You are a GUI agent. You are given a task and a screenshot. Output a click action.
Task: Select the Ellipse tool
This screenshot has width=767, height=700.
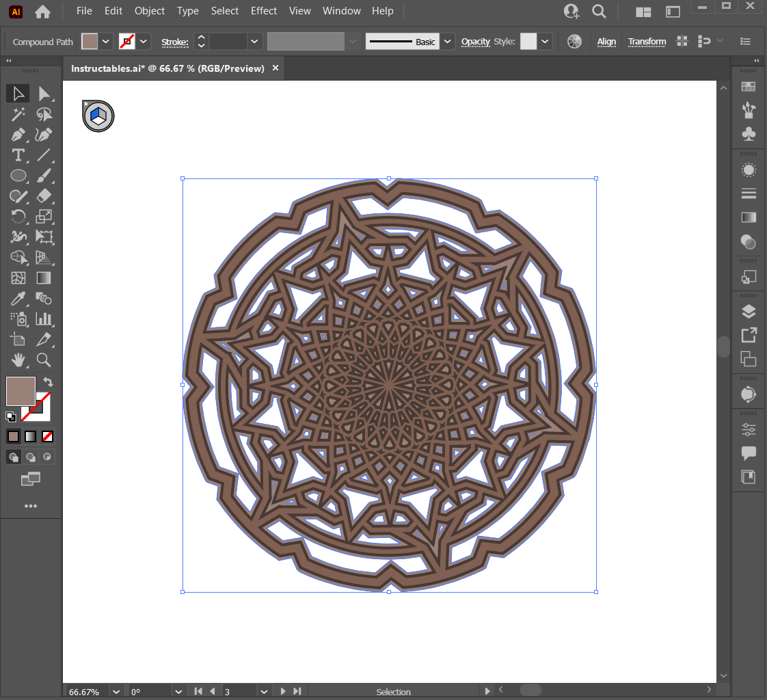[x=18, y=176]
